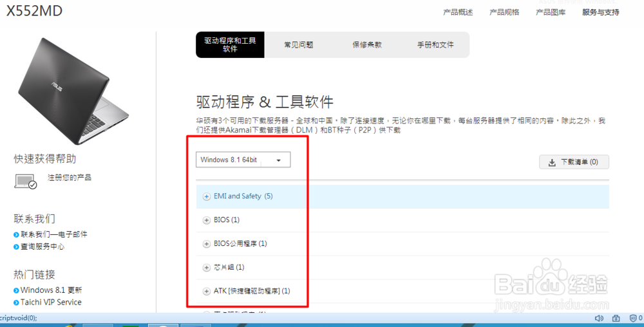Expand the EMI and Safety (5) category
The image size is (644, 327).
pos(402,196)
